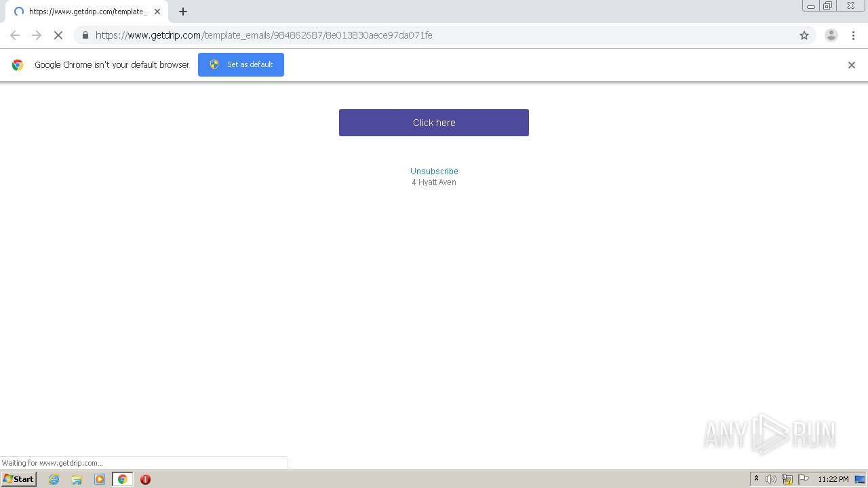
Task: Click Chrome logo in default browser bar
Action: (18, 65)
